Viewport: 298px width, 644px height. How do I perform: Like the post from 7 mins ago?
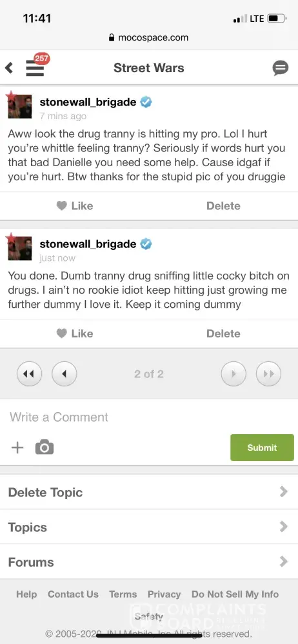coord(75,206)
